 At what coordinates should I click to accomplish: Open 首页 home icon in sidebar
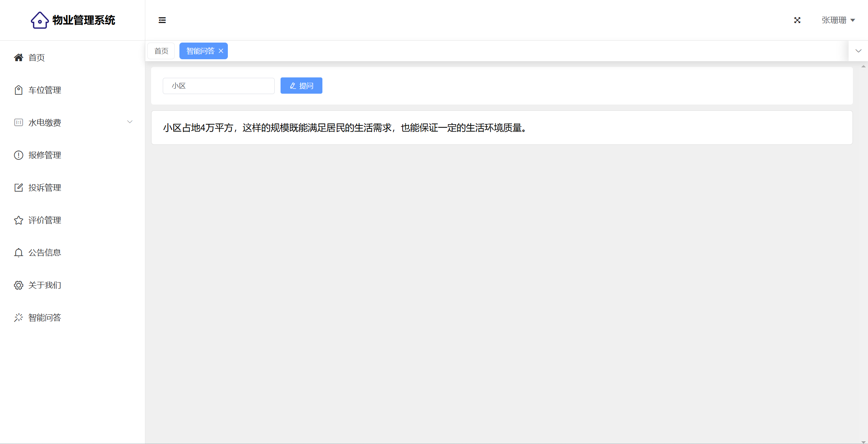tap(19, 57)
